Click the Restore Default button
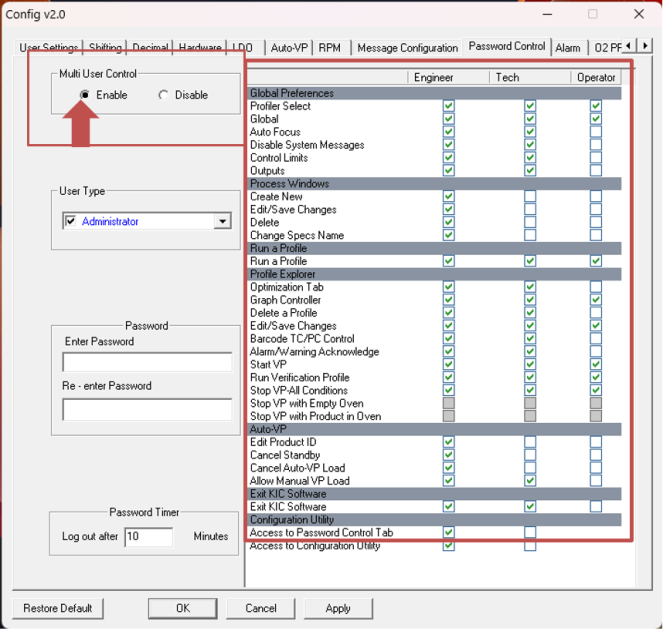 tap(58, 608)
